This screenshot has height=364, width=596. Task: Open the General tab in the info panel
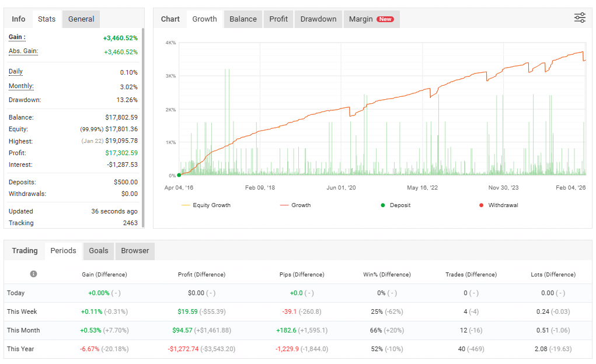click(81, 19)
